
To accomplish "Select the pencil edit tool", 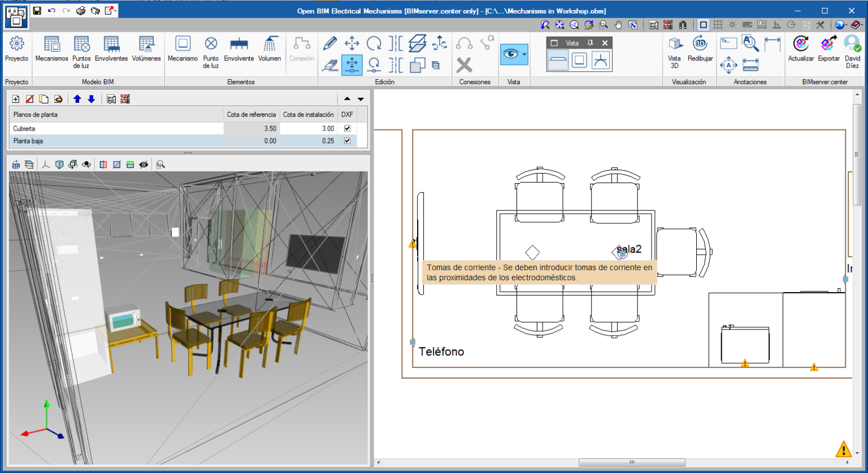I will tap(331, 43).
